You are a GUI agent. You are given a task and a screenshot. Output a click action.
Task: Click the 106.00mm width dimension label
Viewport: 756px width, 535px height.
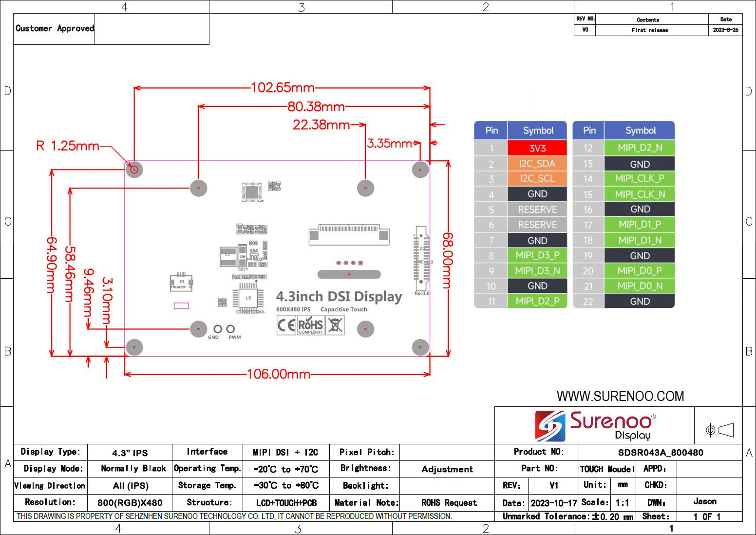pos(278,374)
